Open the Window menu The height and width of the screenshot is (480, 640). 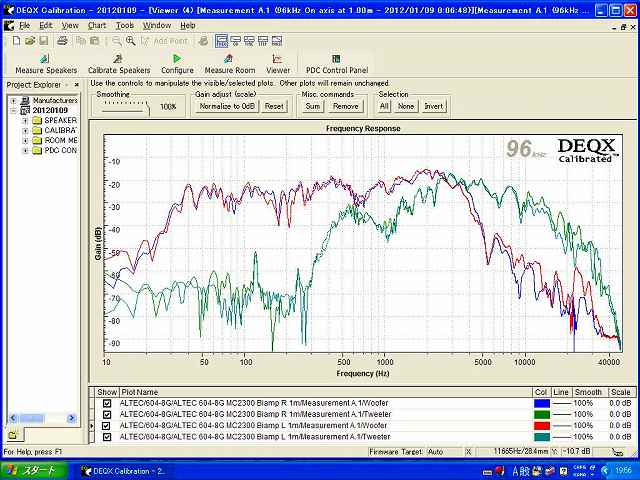[x=157, y=25]
